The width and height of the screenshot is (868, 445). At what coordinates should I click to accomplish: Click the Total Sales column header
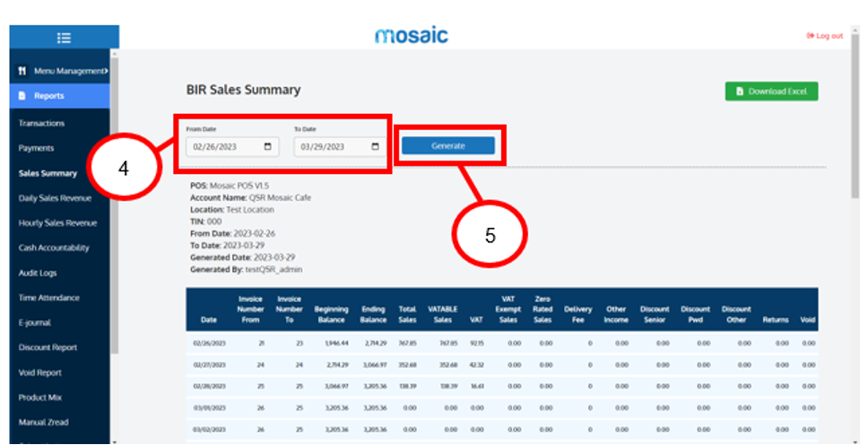point(407,314)
